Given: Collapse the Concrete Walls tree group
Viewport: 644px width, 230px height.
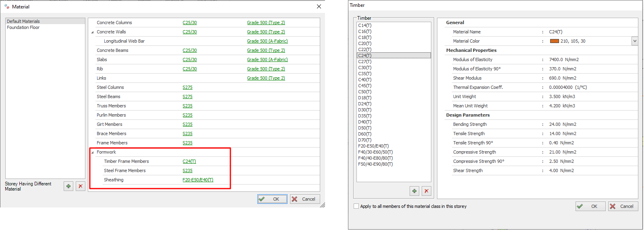Looking at the screenshot, I should (x=92, y=32).
